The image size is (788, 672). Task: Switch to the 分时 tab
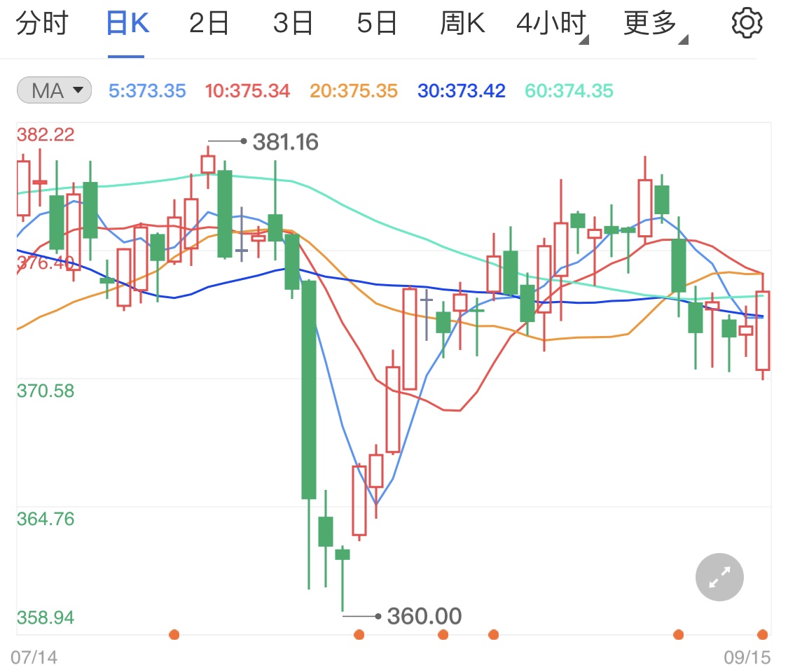[x=42, y=23]
